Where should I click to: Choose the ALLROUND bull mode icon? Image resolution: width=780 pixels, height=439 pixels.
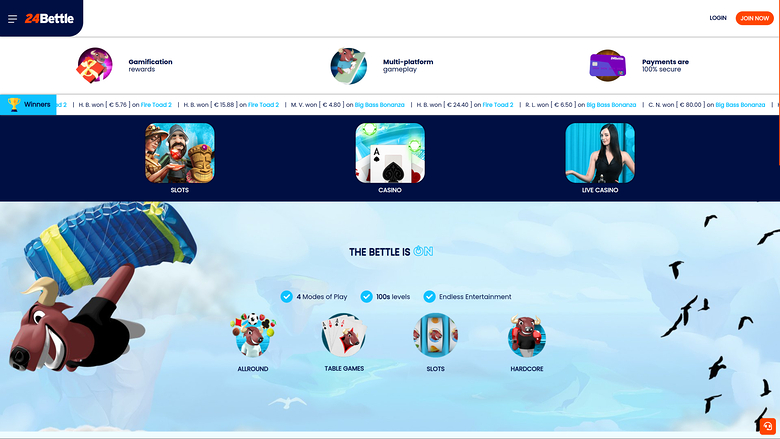pos(253,335)
